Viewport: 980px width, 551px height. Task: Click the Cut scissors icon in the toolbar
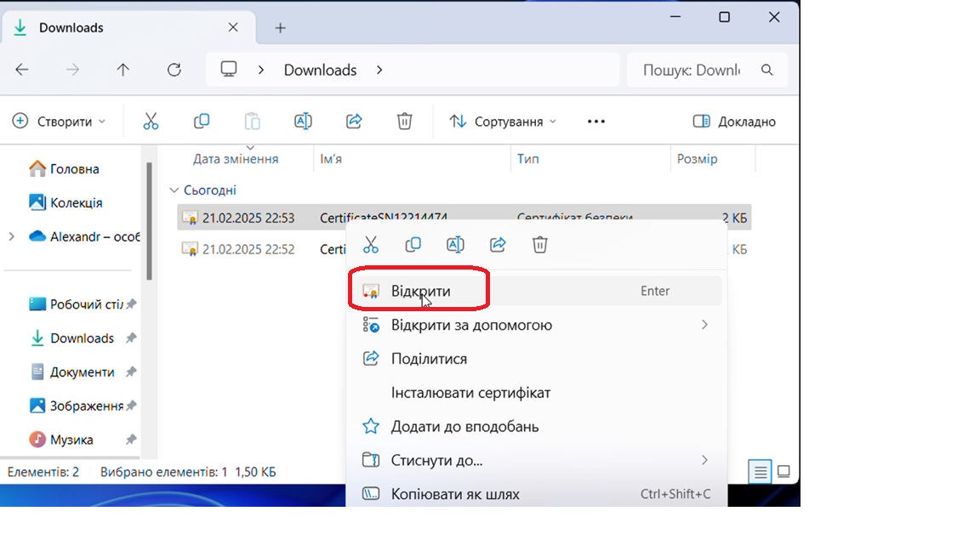pyautogui.click(x=151, y=122)
